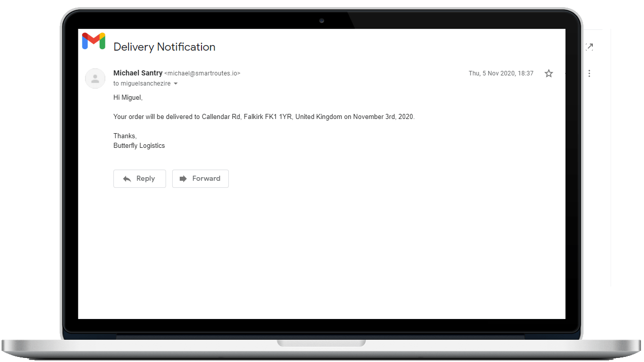This screenshot has width=644, height=362.
Task: Click the greeting line Hi Miguel
Action: 128,97
